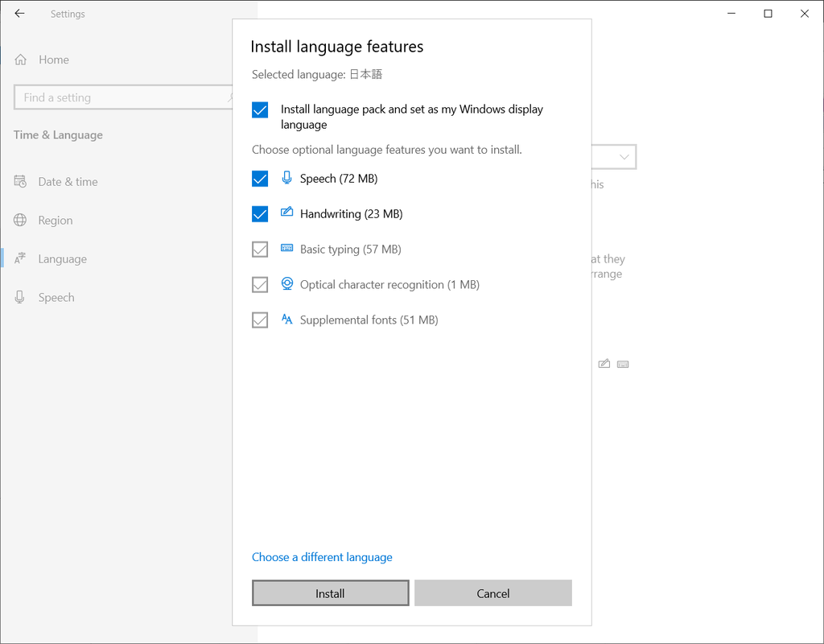This screenshot has height=644, width=824.
Task: Uncheck Install language pack as display language
Action: (x=260, y=109)
